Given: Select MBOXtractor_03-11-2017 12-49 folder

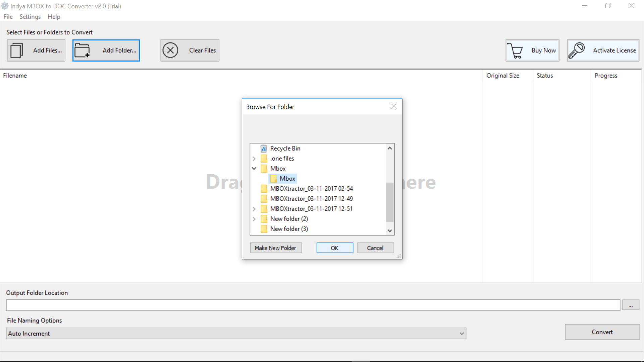Looking at the screenshot, I should (312, 199).
